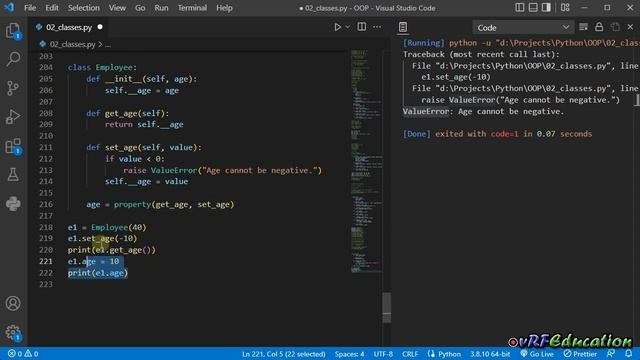Open the View menu

117,8
